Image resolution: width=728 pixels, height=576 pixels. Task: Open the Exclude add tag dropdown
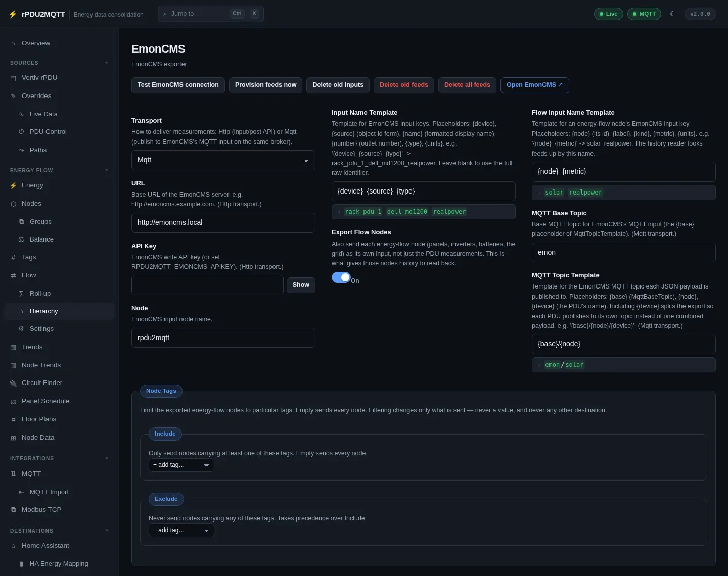click(181, 530)
